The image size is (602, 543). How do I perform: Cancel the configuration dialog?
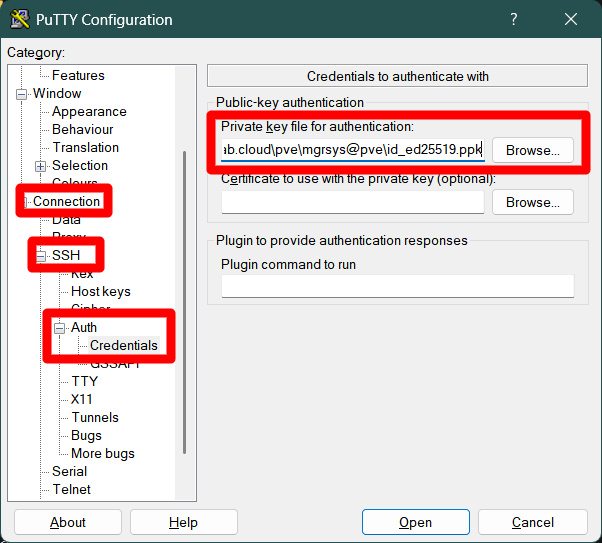click(x=533, y=522)
